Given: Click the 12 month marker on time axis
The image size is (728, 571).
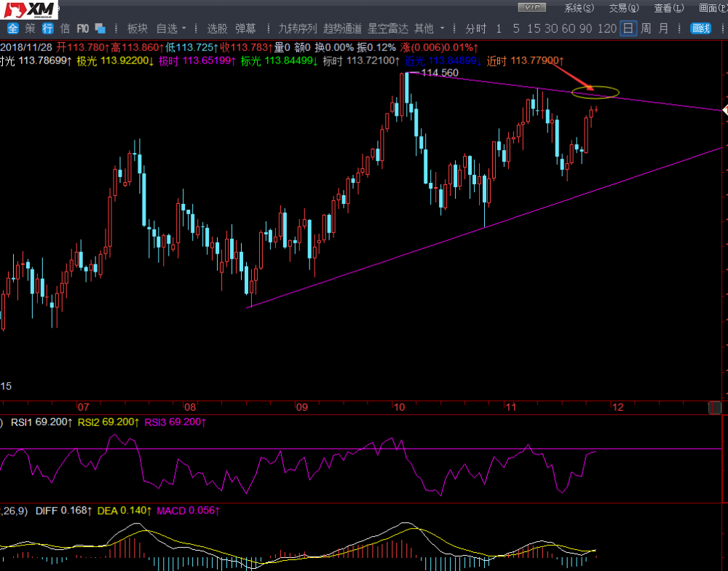Looking at the screenshot, I should (x=617, y=407).
